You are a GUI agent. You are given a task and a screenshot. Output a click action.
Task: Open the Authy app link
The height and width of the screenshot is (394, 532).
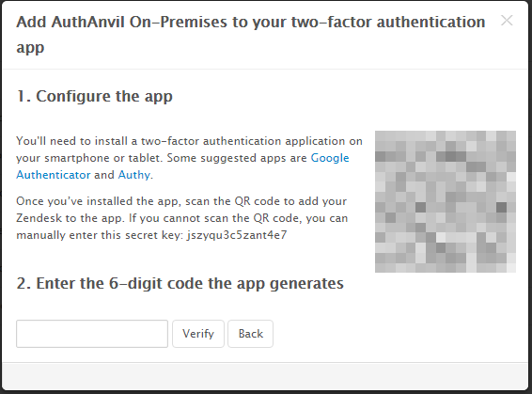tap(134, 175)
